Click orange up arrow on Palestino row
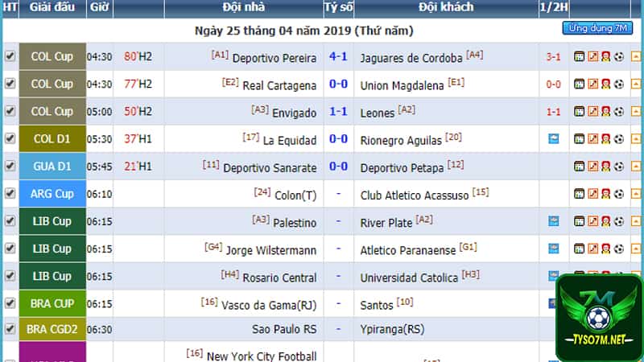644x362 pixels. 636,221
